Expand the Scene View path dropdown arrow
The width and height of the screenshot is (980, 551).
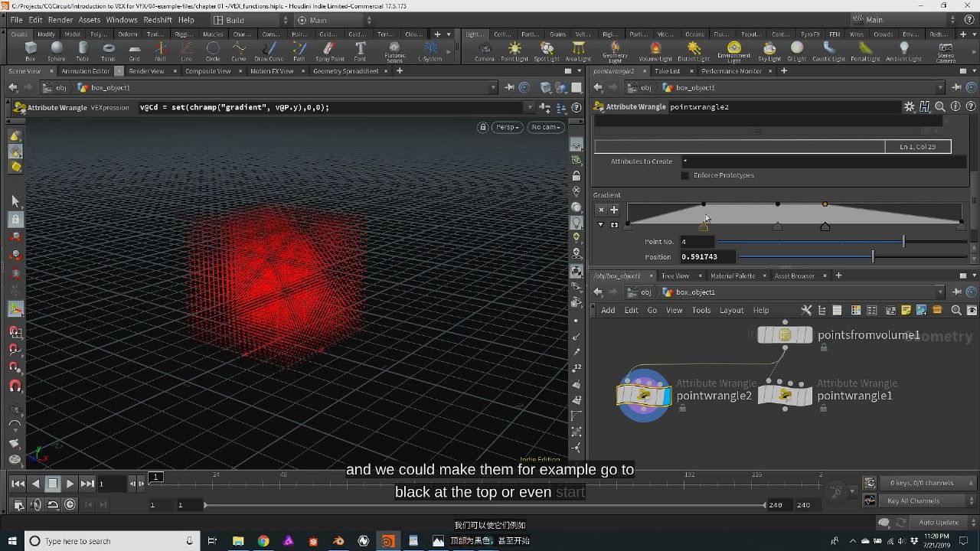[x=492, y=87]
